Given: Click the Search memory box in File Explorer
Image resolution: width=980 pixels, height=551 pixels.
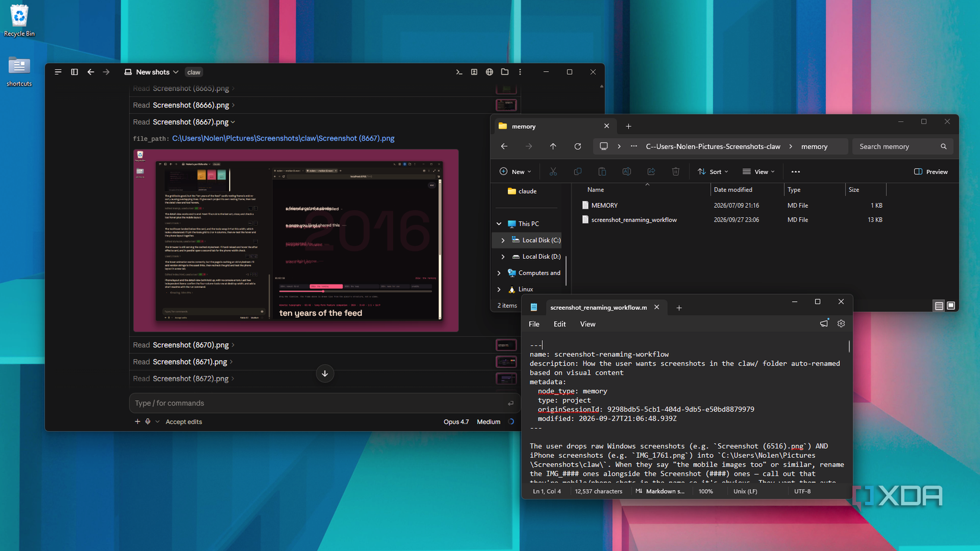Looking at the screenshot, I should (x=902, y=147).
